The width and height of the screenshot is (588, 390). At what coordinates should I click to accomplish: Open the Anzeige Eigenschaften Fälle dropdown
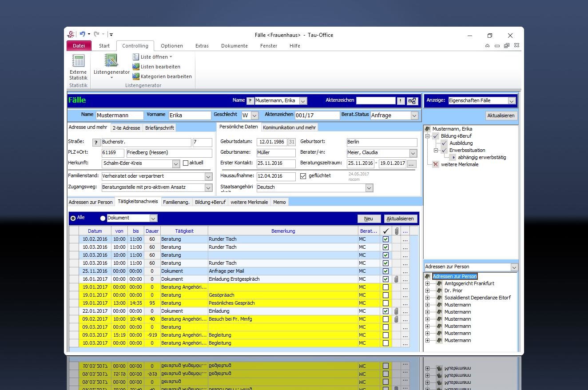pyautogui.click(x=511, y=101)
